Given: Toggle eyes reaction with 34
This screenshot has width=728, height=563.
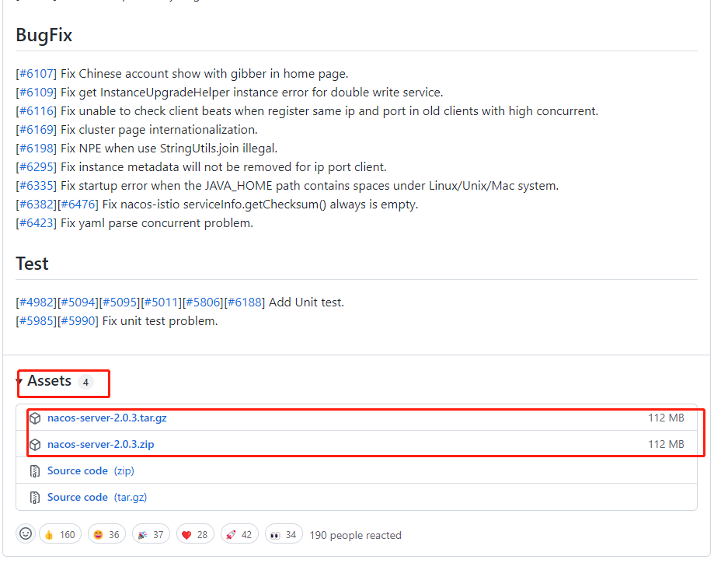Looking at the screenshot, I should [x=284, y=535].
